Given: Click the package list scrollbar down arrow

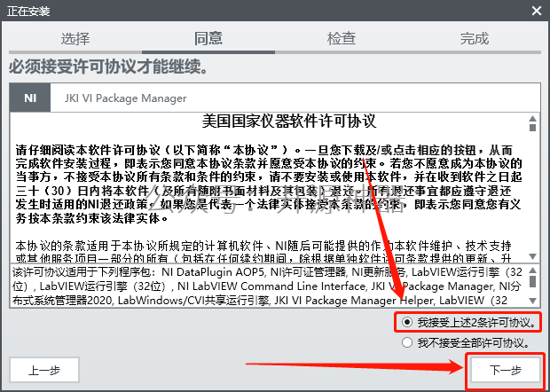Looking at the screenshot, I should tap(532, 301).
